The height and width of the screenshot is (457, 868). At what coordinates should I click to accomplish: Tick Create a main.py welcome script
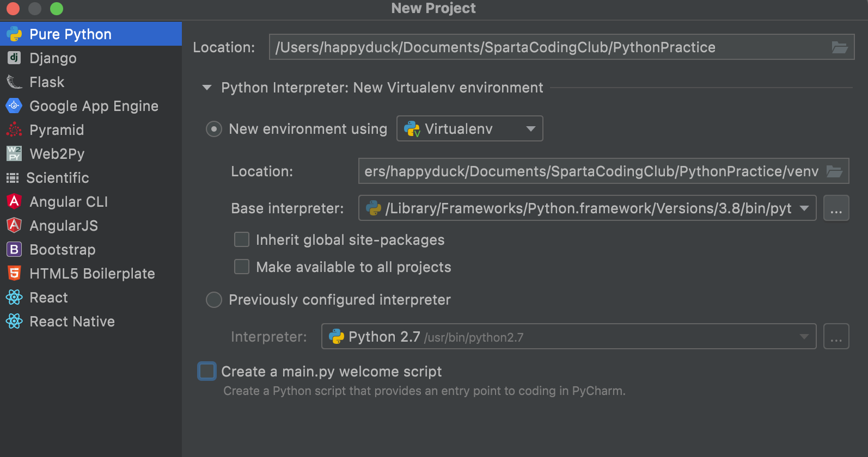pyautogui.click(x=207, y=371)
